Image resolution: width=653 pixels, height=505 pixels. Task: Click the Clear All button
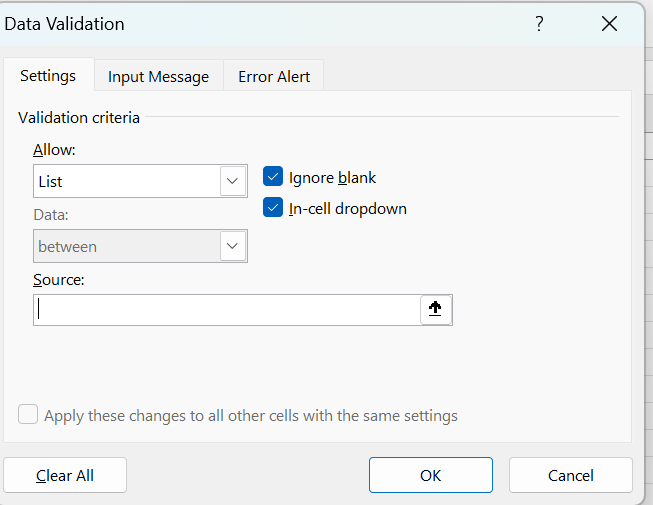tap(65, 475)
